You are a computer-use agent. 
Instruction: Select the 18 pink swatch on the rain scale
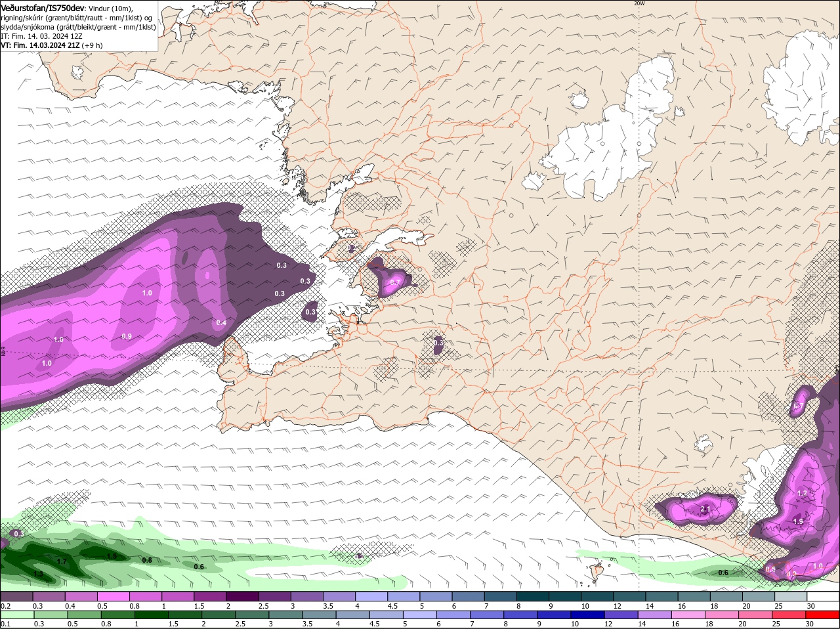click(722, 615)
